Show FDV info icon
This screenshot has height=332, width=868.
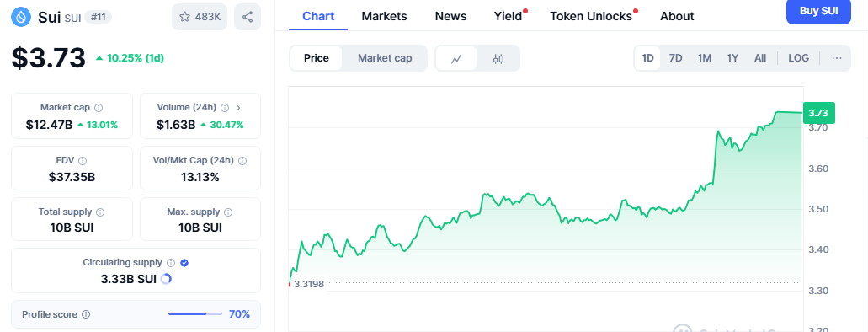coord(83,161)
